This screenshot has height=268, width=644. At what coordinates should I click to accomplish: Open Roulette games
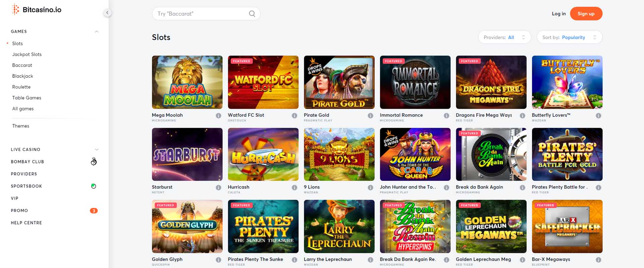(21, 87)
